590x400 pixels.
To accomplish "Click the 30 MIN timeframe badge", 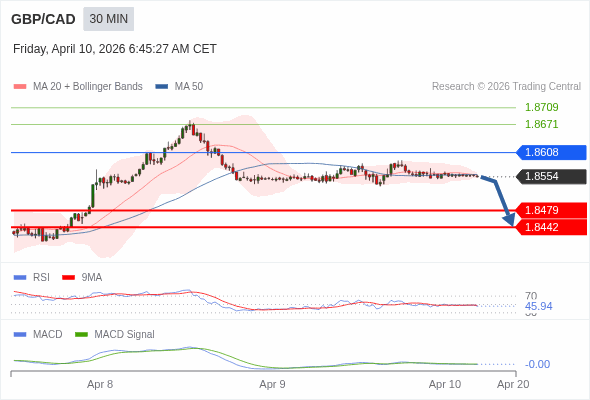I will 108,19.
